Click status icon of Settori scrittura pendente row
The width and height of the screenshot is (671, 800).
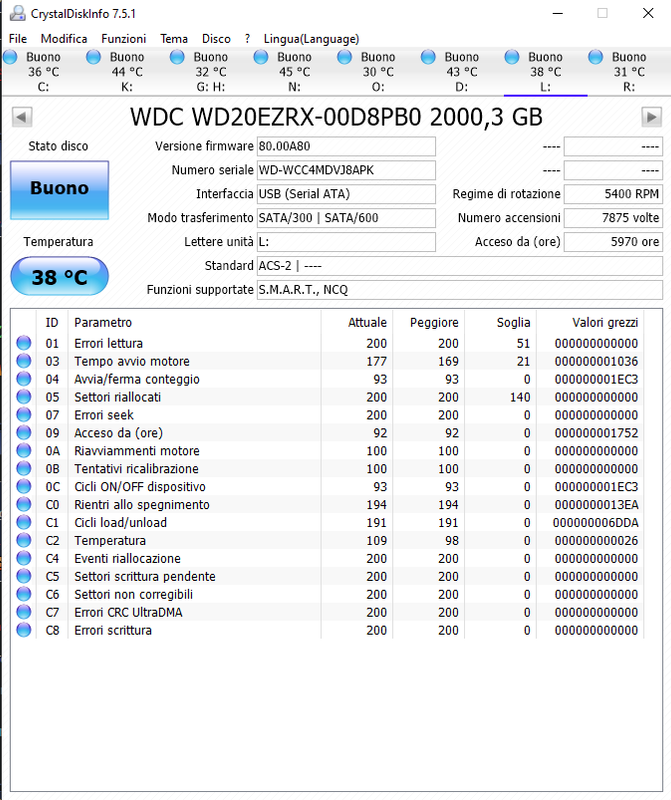point(23,576)
